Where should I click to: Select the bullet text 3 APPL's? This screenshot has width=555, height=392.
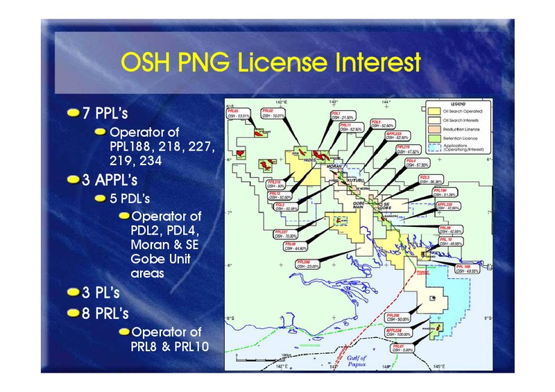tap(110, 180)
